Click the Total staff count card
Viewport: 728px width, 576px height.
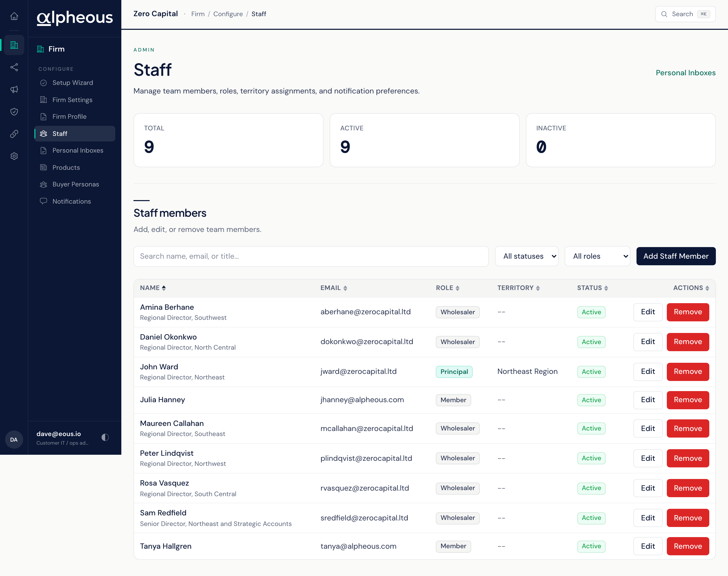click(x=229, y=140)
